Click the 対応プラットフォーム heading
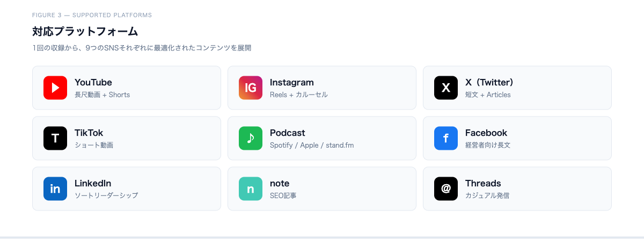This screenshot has width=644, height=240. tap(85, 31)
